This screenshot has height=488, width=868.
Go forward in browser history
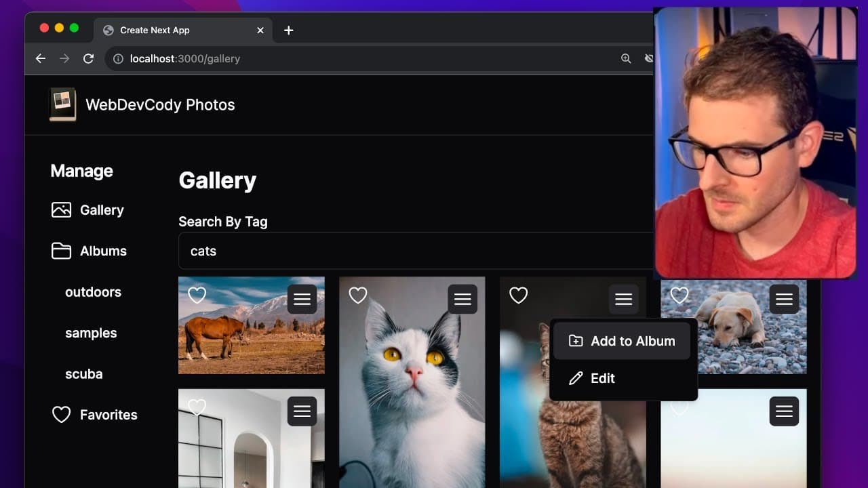[x=64, y=59]
